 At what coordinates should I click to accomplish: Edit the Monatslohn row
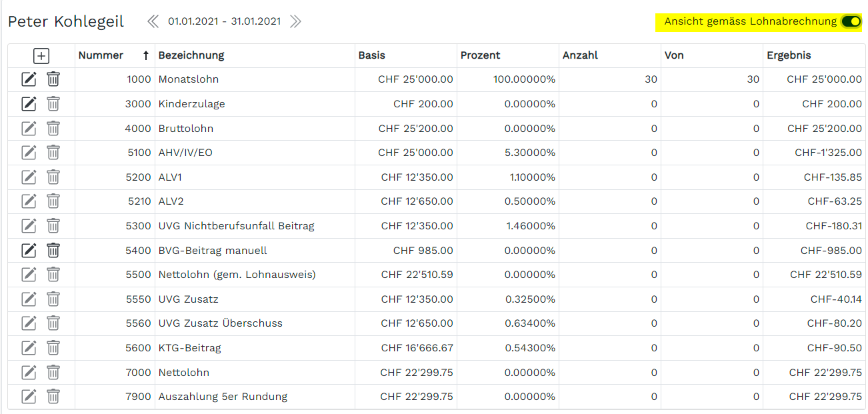pos(29,79)
